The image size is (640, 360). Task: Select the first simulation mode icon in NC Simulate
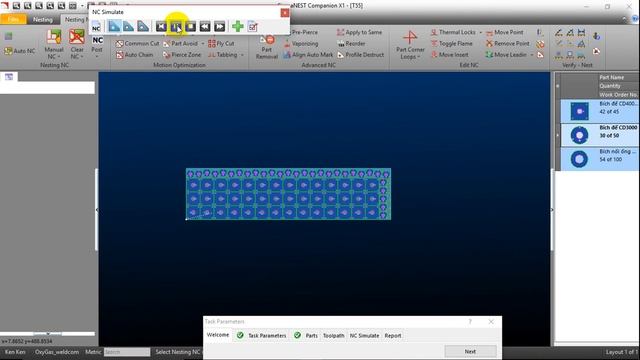tap(114, 27)
